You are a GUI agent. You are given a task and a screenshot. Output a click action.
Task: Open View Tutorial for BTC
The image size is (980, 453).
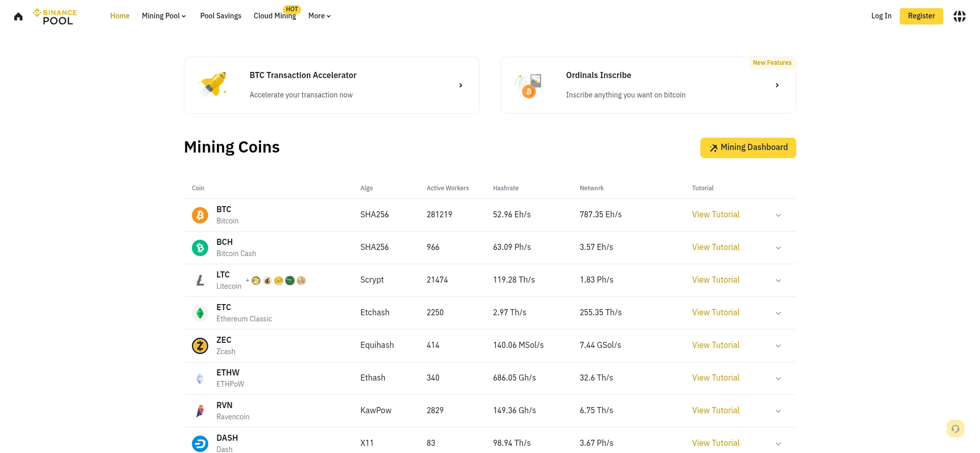point(716,215)
